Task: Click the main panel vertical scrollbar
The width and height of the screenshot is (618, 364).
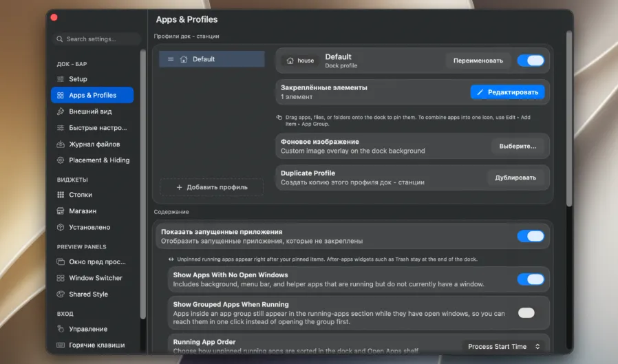Action: click(568, 118)
